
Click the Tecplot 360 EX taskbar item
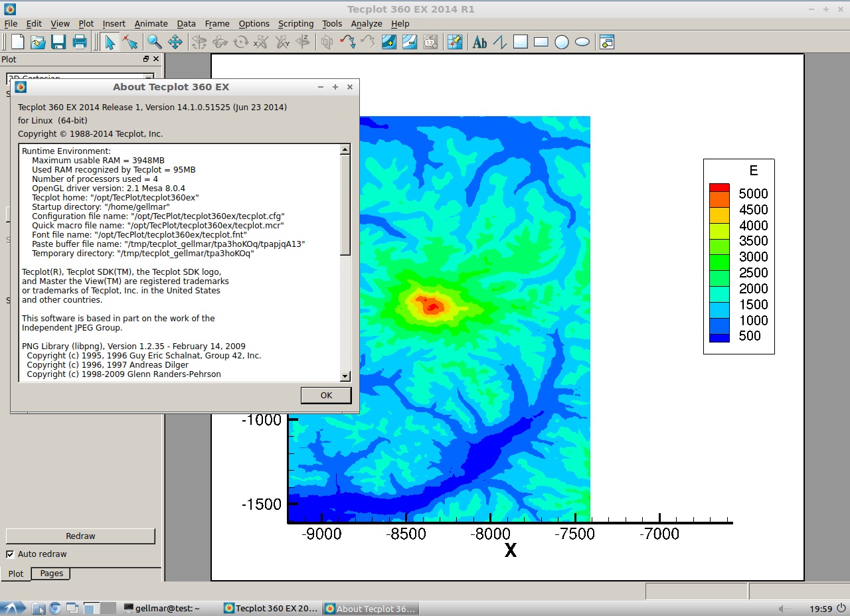(271, 608)
